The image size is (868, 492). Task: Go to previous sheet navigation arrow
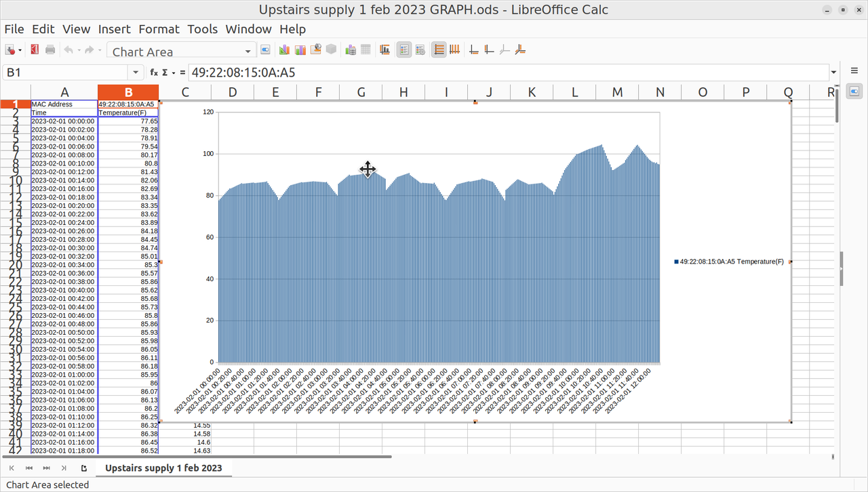pyautogui.click(x=29, y=468)
